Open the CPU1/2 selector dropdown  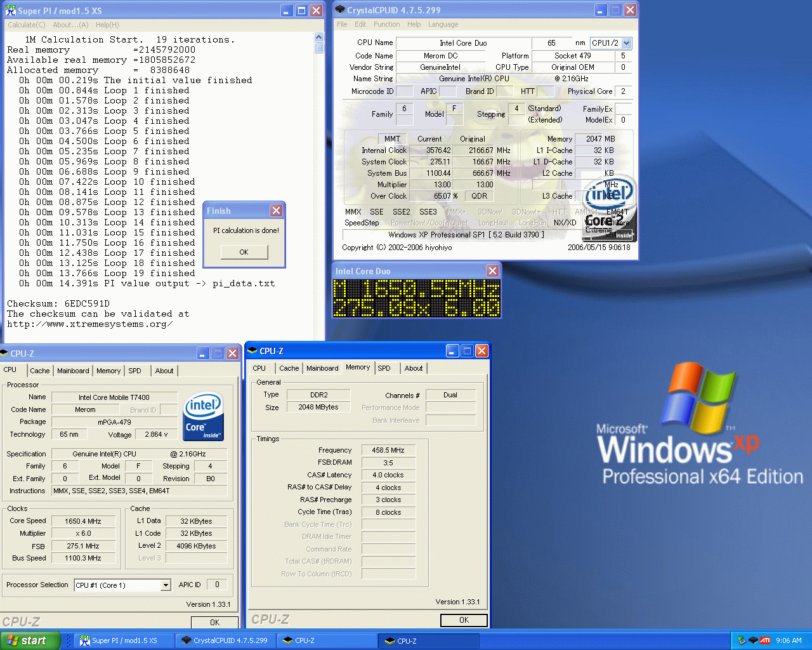[626, 43]
